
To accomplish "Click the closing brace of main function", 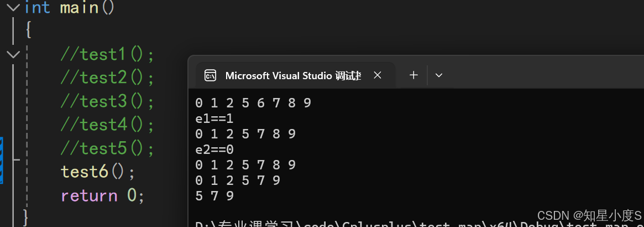I will coord(25,217).
